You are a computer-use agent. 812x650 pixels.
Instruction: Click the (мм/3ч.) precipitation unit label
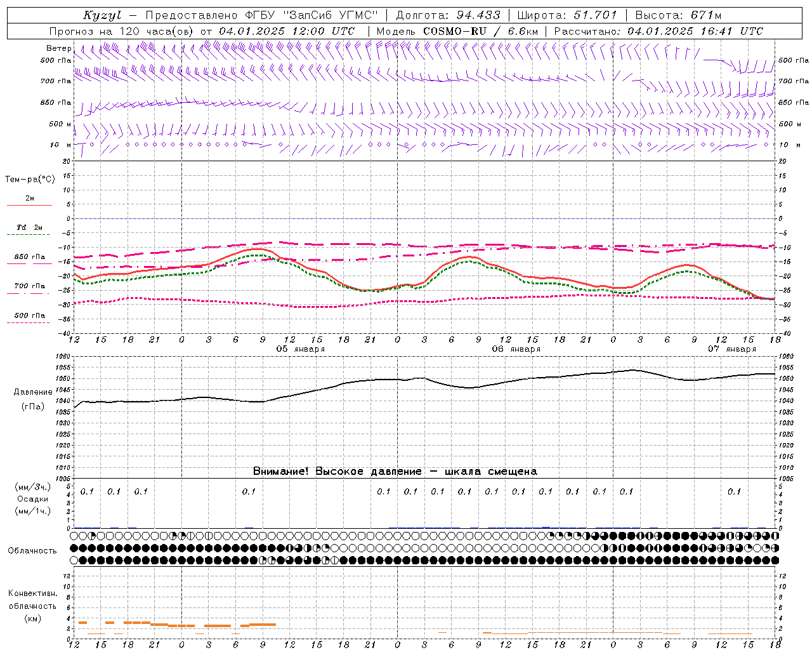pos(33,487)
